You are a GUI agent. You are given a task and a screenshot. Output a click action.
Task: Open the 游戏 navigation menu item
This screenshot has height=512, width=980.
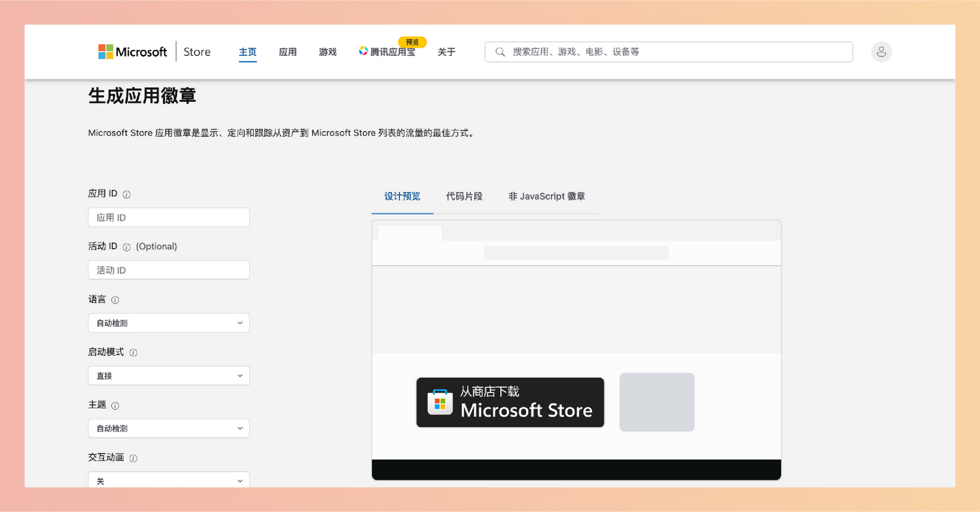(327, 51)
